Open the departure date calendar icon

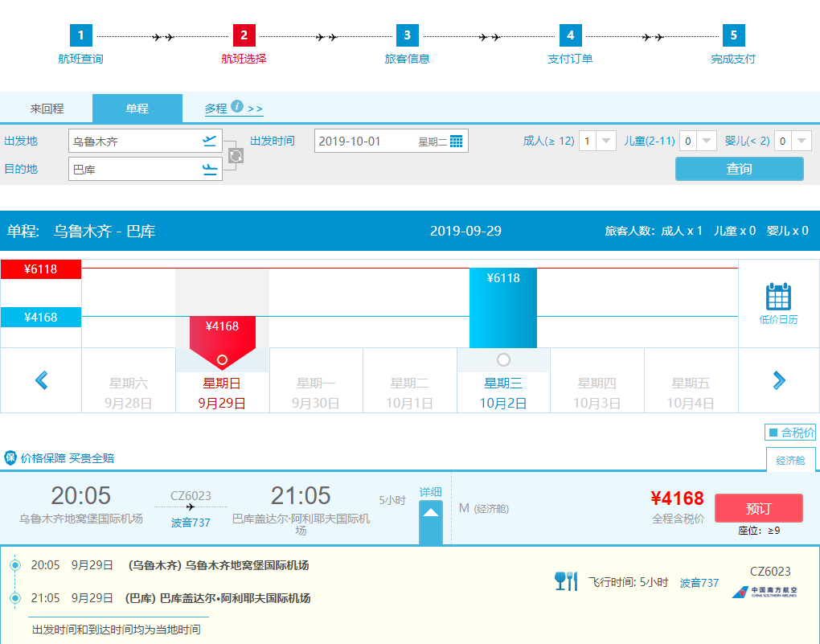[457, 142]
